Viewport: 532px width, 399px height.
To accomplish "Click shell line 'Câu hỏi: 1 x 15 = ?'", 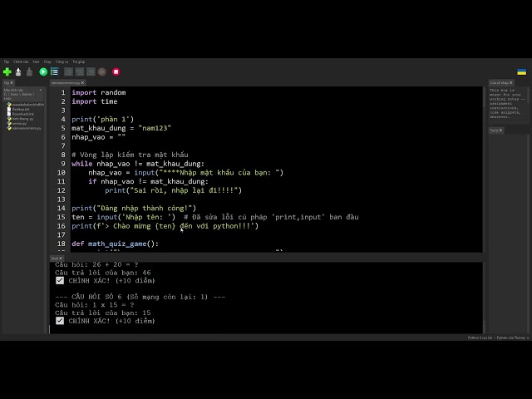I will [x=95, y=305].
